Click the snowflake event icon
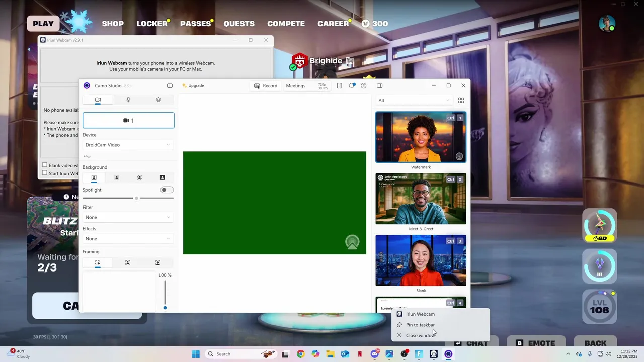The width and height of the screenshot is (644, 362). point(79,22)
